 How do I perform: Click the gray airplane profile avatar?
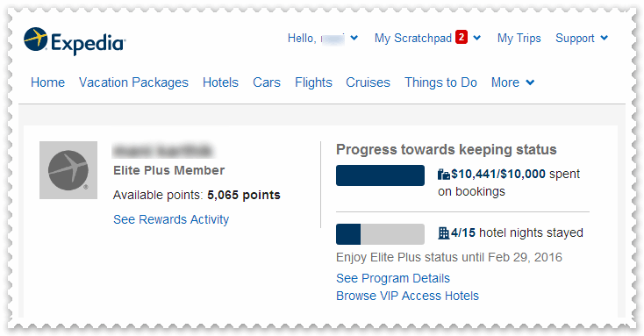pyautogui.click(x=68, y=170)
